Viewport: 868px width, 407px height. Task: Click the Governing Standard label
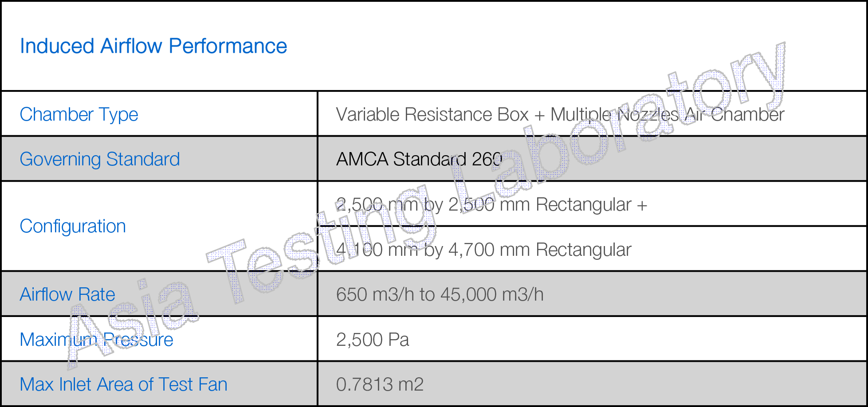tap(100, 159)
